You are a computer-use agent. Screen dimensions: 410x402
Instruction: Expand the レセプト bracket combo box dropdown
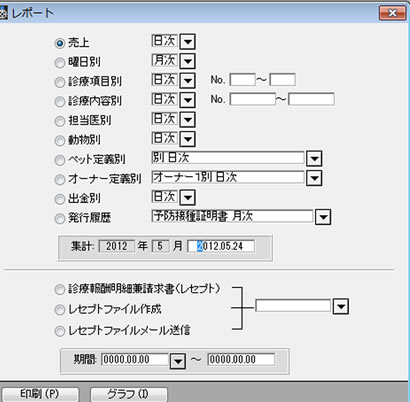click(341, 307)
